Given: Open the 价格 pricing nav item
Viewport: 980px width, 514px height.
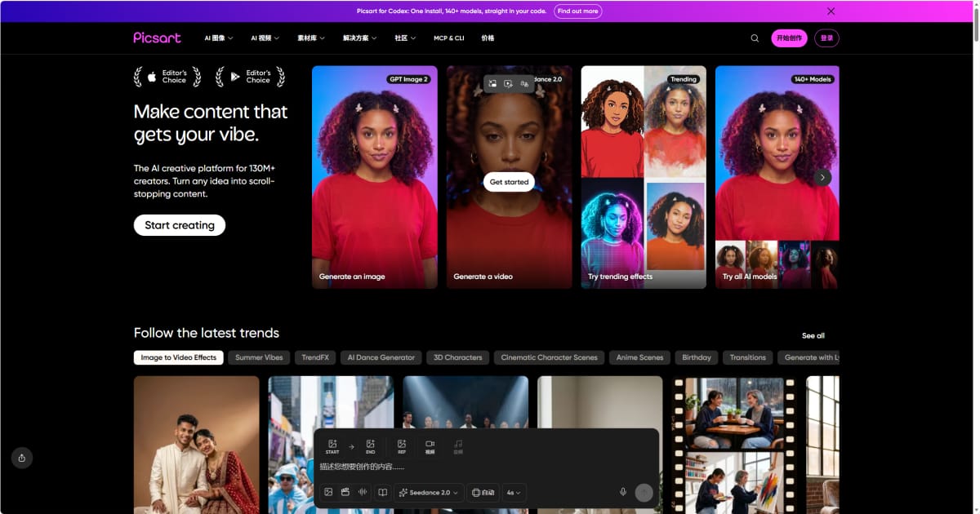Looking at the screenshot, I should click(x=488, y=38).
